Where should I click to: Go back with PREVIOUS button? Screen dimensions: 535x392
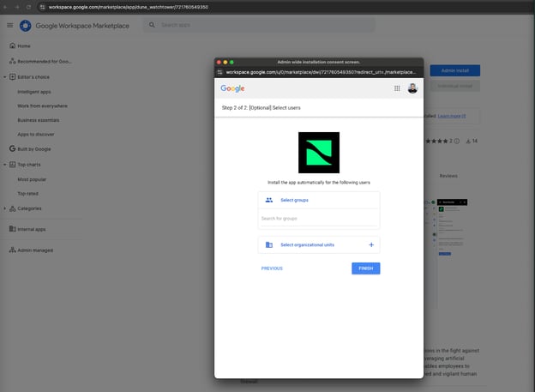(272, 268)
